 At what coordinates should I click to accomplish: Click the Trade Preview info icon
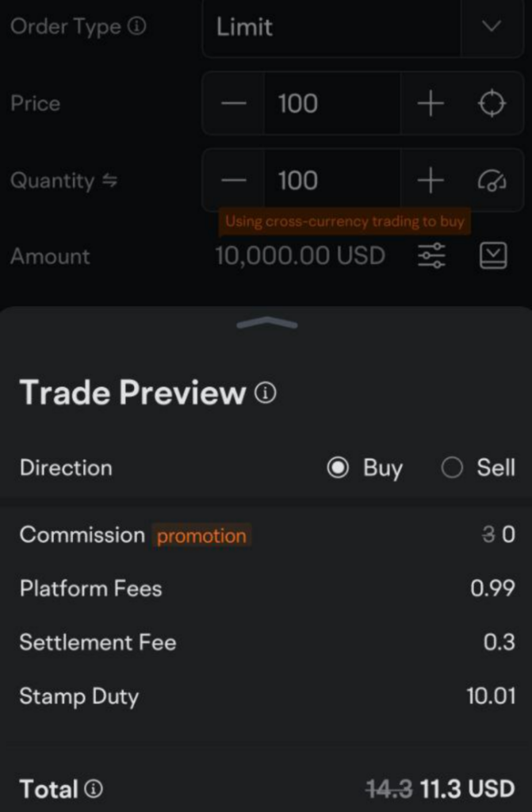266,393
